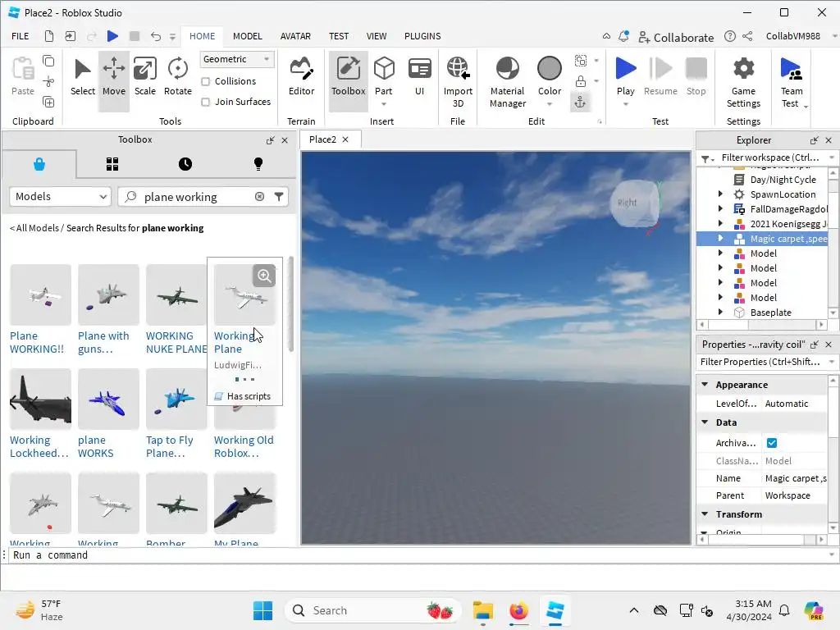The image size is (840, 630).
Task: Enable the Join Surfaces checkbox
Action: (206, 102)
